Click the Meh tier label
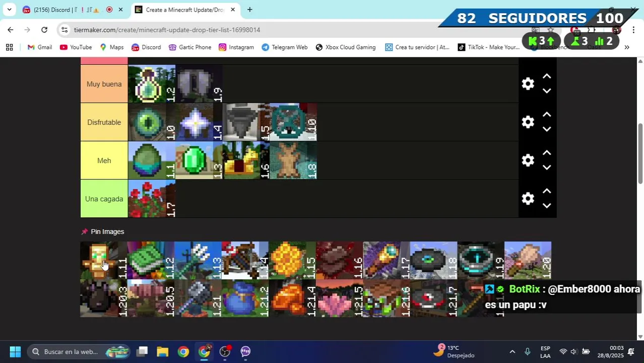 (104, 161)
